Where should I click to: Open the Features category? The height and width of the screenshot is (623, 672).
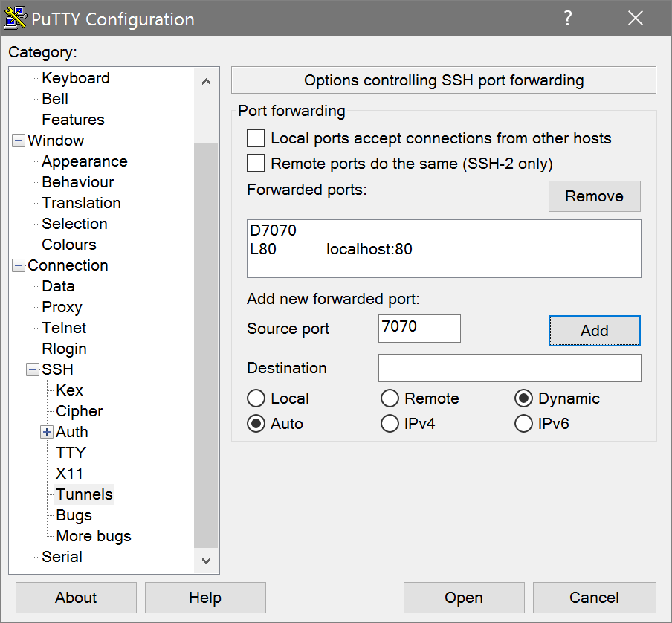click(74, 120)
